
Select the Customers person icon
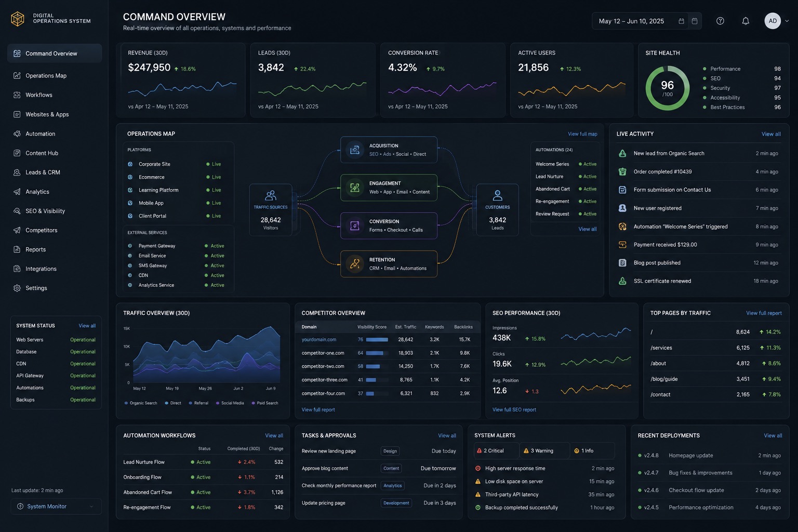pos(498,195)
